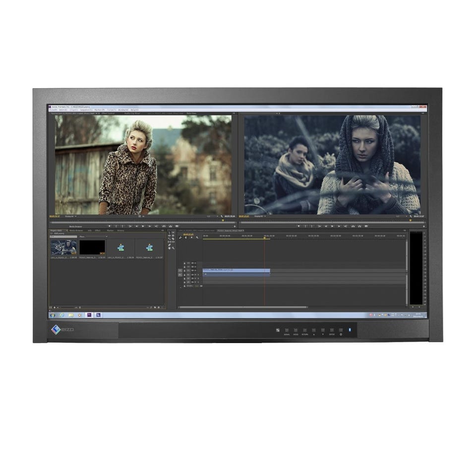
Task: Open Source monitor display-fit zoom dropdown
Action: [x=70, y=217]
